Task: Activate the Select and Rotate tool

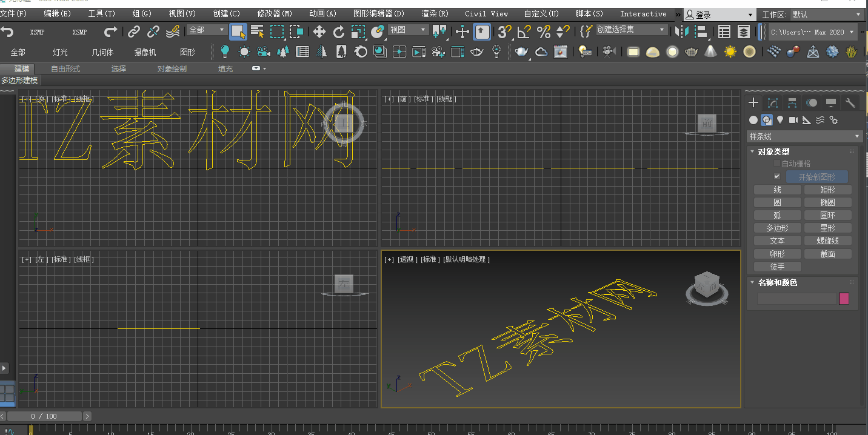Action: coord(339,32)
